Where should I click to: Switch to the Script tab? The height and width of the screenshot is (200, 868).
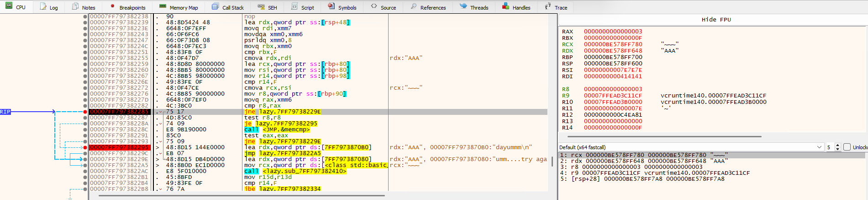[302, 7]
